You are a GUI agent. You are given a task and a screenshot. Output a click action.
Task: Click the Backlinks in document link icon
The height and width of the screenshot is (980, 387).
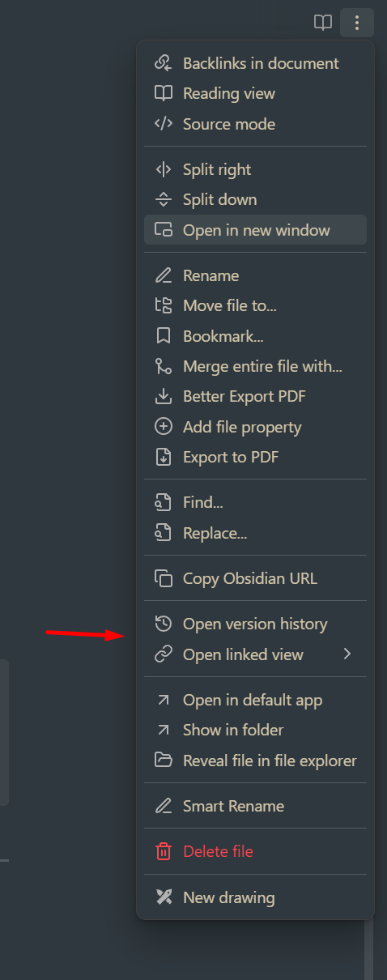(x=164, y=63)
